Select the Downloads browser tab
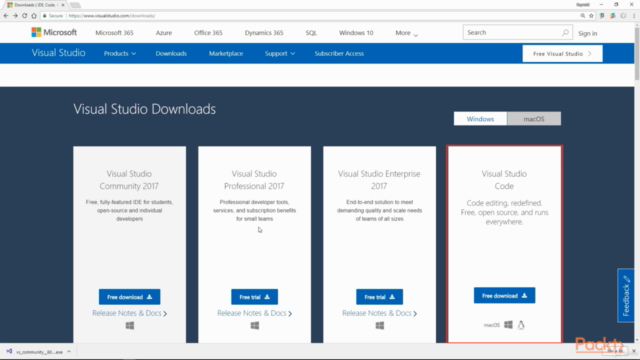 tap(36, 5)
